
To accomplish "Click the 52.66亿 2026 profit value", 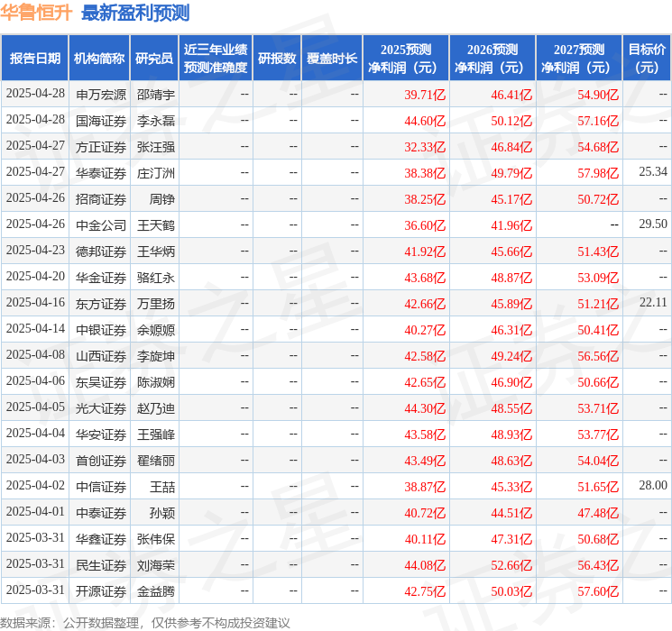I will [511, 565].
